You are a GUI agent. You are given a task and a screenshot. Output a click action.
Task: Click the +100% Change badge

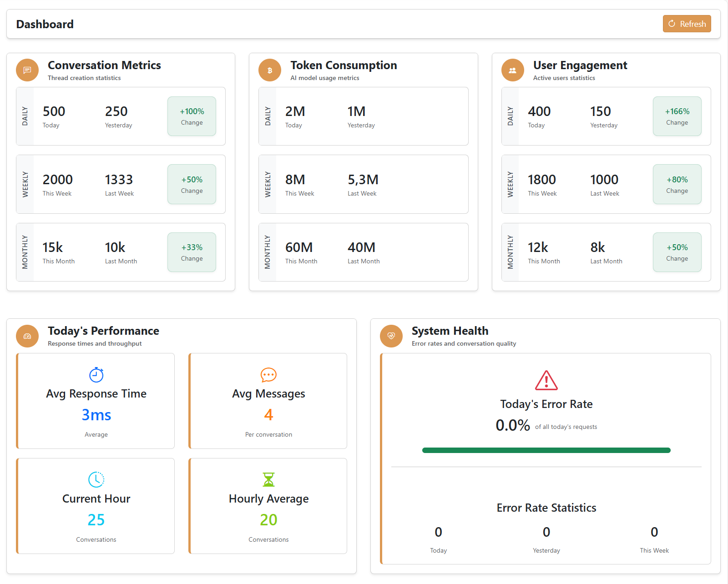[192, 116]
